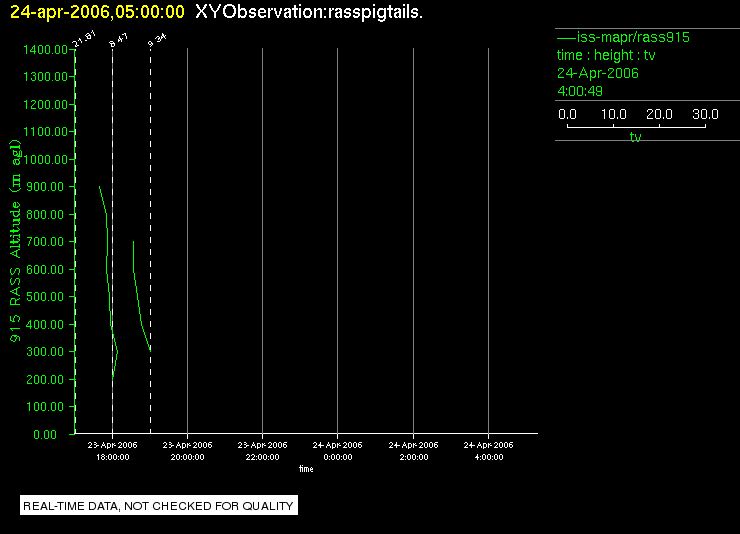Click the 400.00 altitude tick label
Screen dimensions: 740x534
click(45, 325)
